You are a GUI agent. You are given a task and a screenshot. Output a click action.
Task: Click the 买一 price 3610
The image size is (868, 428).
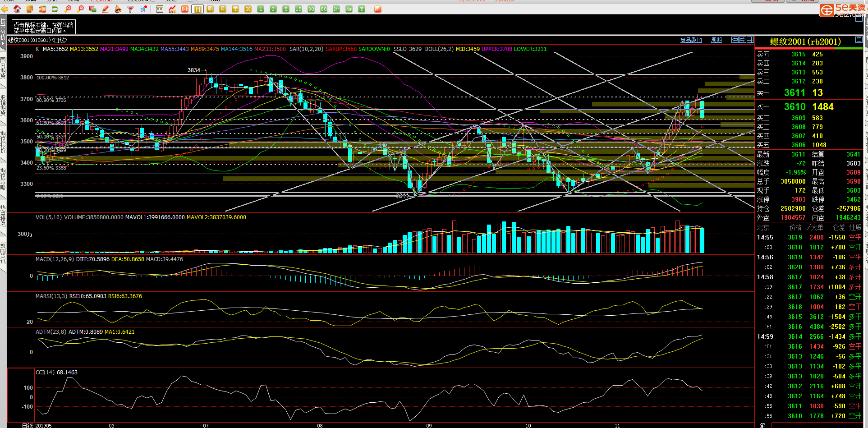[795, 106]
